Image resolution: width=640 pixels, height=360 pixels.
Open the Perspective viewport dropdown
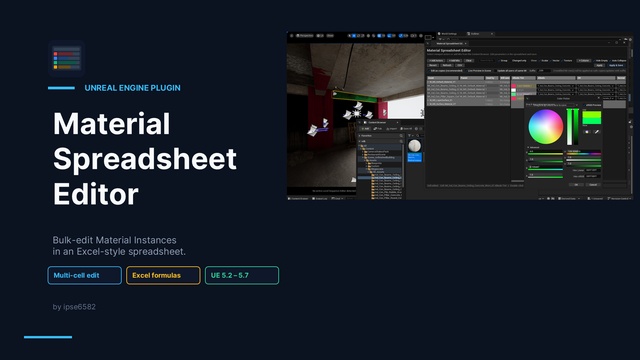click(x=304, y=36)
